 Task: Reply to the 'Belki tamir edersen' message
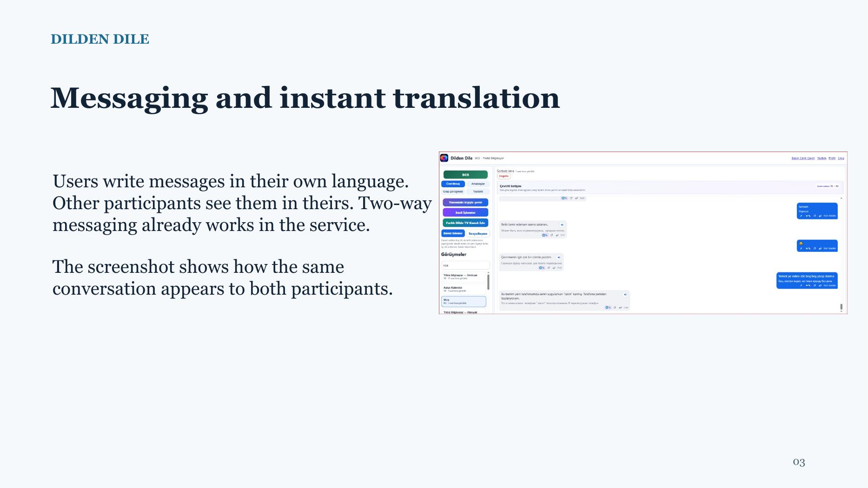pyautogui.click(x=557, y=235)
